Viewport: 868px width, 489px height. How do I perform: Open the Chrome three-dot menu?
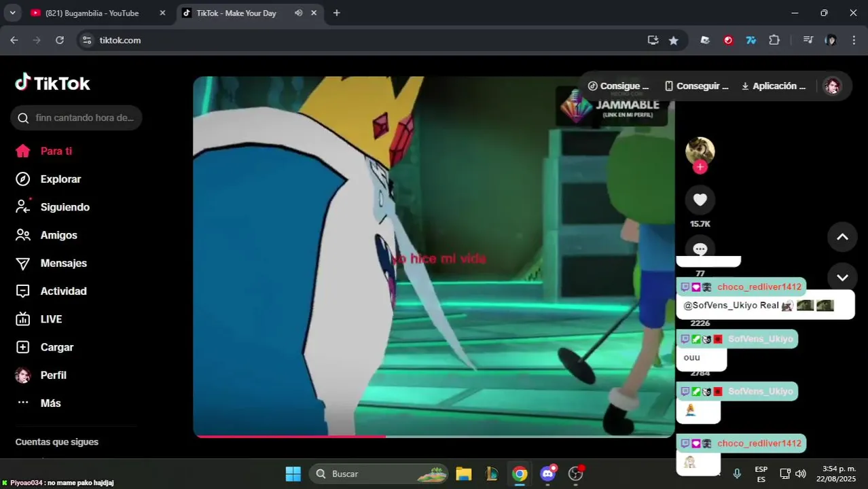tap(854, 40)
